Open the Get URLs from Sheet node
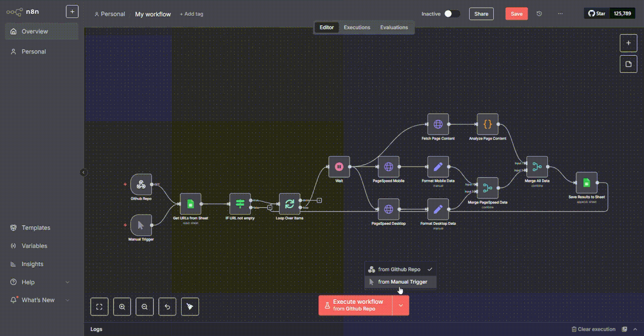This screenshot has height=336, width=644. (x=191, y=204)
